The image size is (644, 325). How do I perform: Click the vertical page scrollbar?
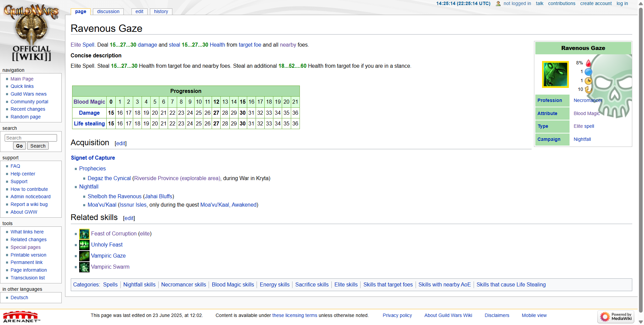pos(641,161)
